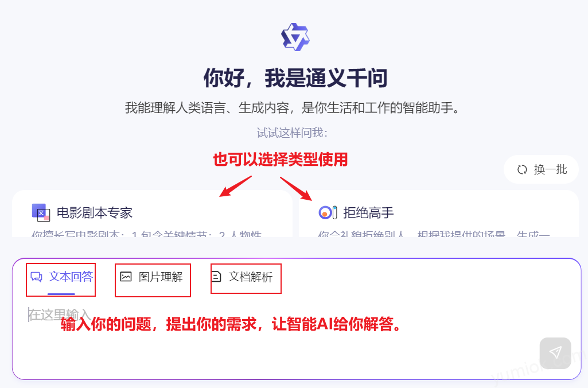Switch to the 文本回答 tab
The height and width of the screenshot is (388, 588).
coord(61,277)
